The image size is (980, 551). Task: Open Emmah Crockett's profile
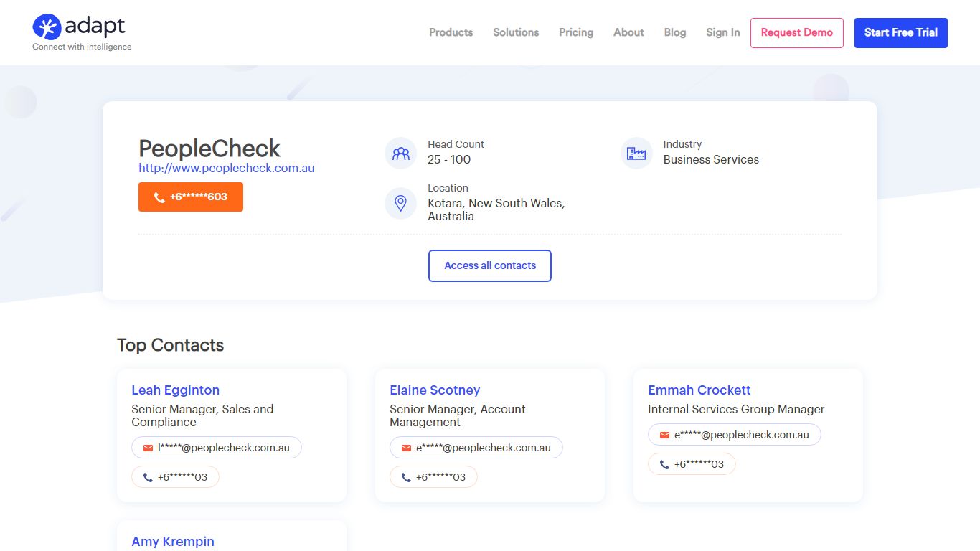(x=699, y=390)
